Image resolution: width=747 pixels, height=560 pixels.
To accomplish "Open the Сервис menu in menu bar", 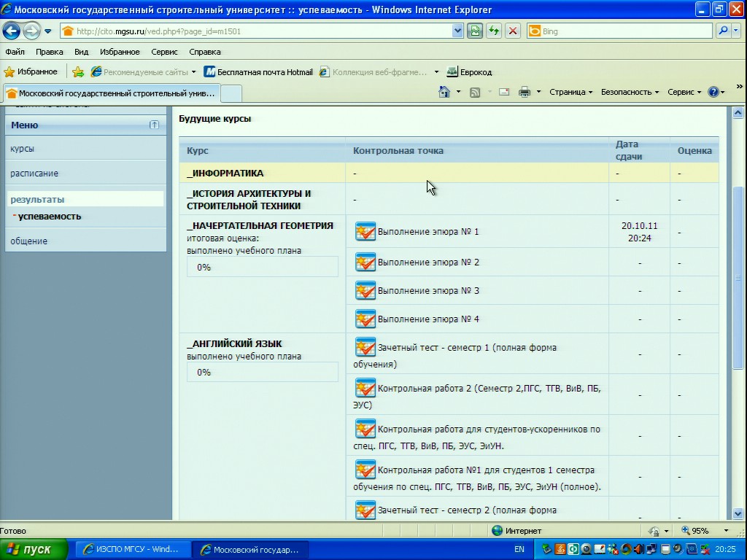I will [x=164, y=52].
